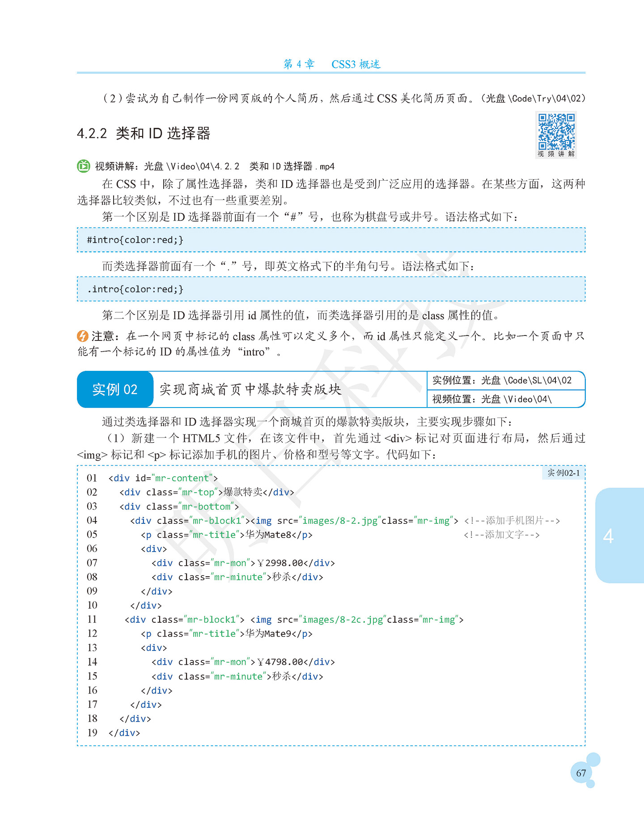This screenshot has width=644, height=820.
Task: Click the header 第 4 章 CSS3 概述
Action: click(332, 64)
